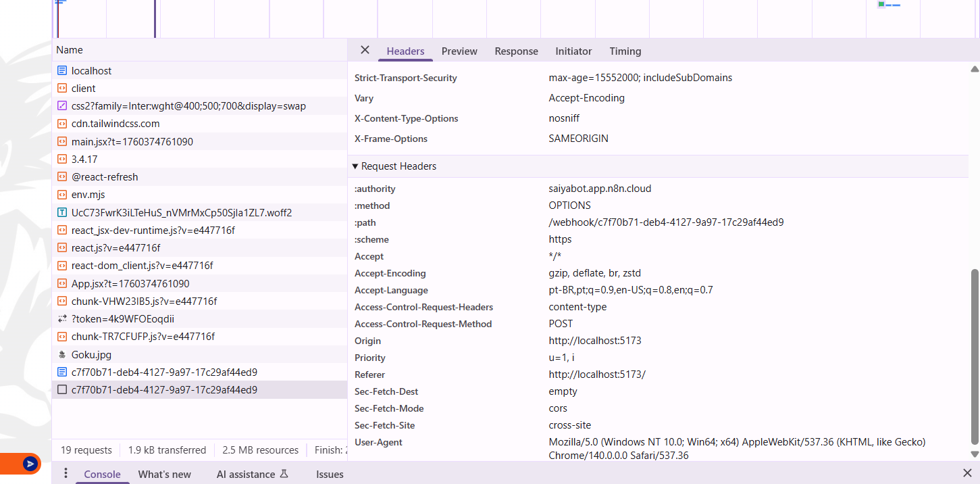Click the orange send arrow button
Image resolution: width=980 pixels, height=484 pixels.
tap(30, 464)
